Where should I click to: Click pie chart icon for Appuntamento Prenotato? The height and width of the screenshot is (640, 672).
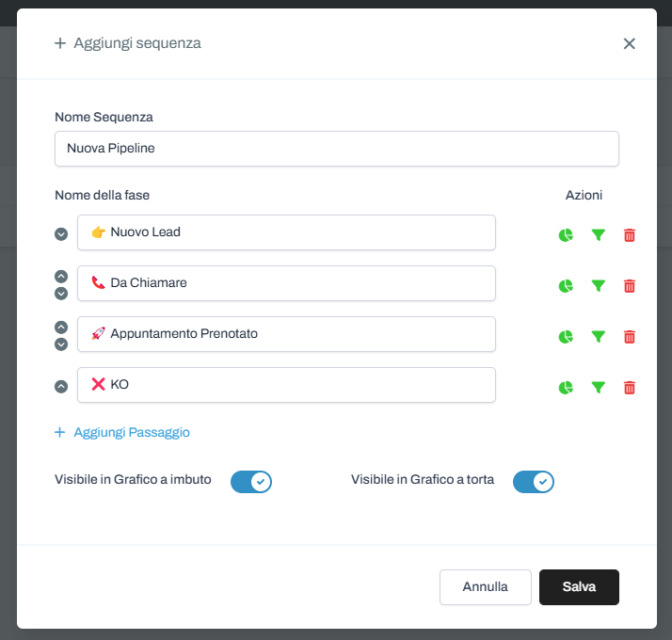click(x=566, y=337)
